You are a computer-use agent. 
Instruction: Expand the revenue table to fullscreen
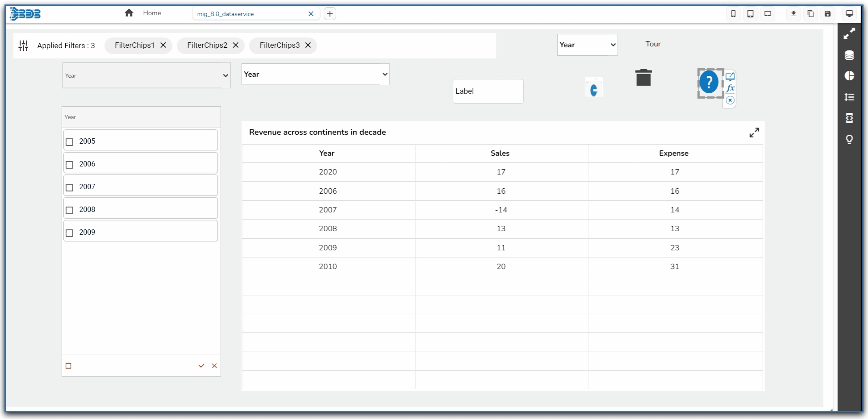[754, 133]
